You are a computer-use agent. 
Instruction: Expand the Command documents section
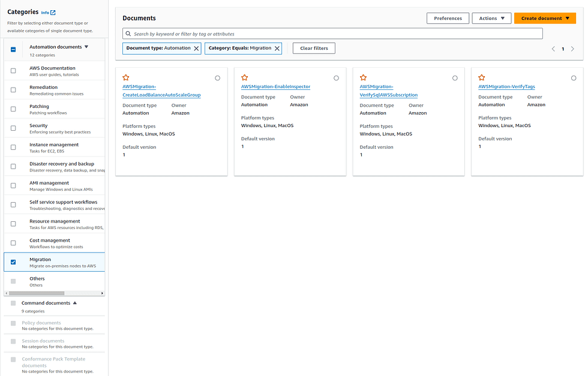[75, 303]
